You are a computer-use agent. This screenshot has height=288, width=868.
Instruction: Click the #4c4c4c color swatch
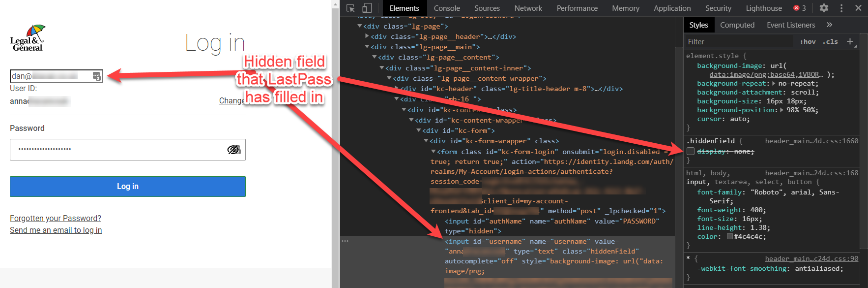pyautogui.click(x=730, y=237)
